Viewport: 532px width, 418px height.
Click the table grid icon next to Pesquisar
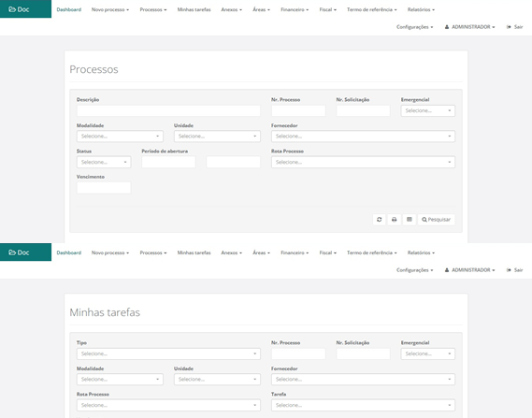[x=410, y=220]
